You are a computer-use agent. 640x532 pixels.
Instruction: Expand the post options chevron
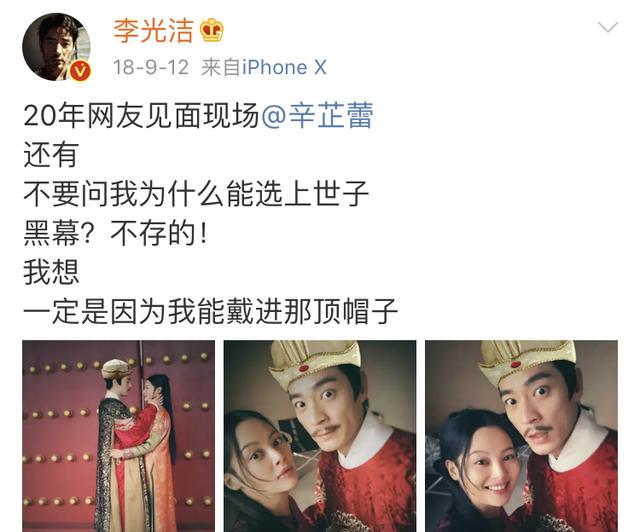(x=608, y=27)
